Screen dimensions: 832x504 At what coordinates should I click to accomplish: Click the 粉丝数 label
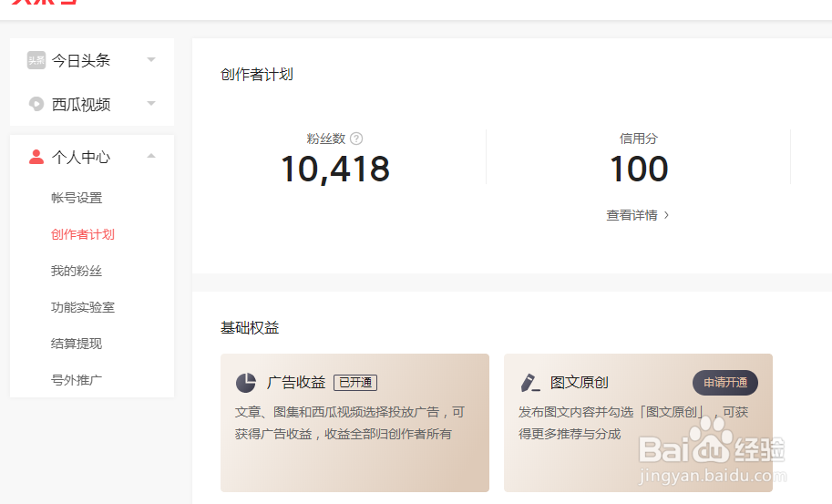(x=326, y=139)
